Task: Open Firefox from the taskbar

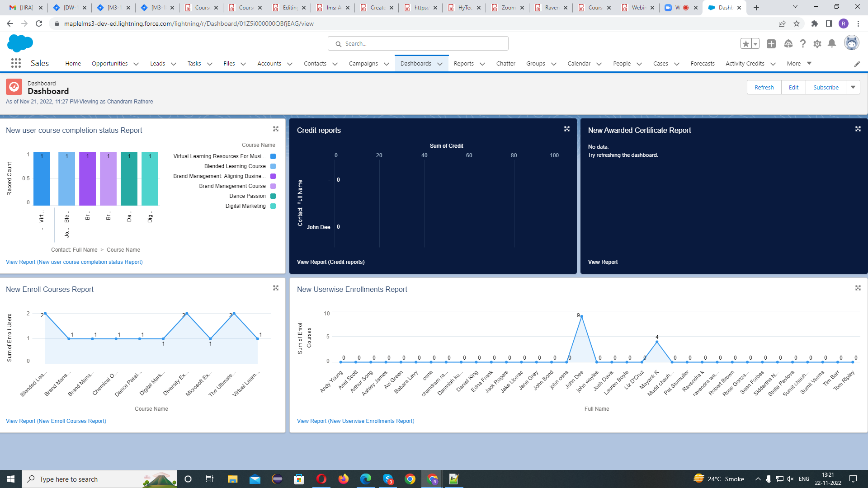Action: tap(344, 479)
